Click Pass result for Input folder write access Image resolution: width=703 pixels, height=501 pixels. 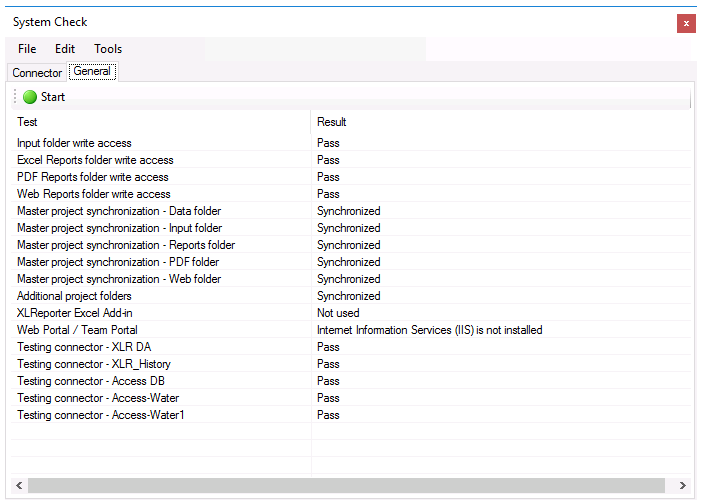pos(328,143)
